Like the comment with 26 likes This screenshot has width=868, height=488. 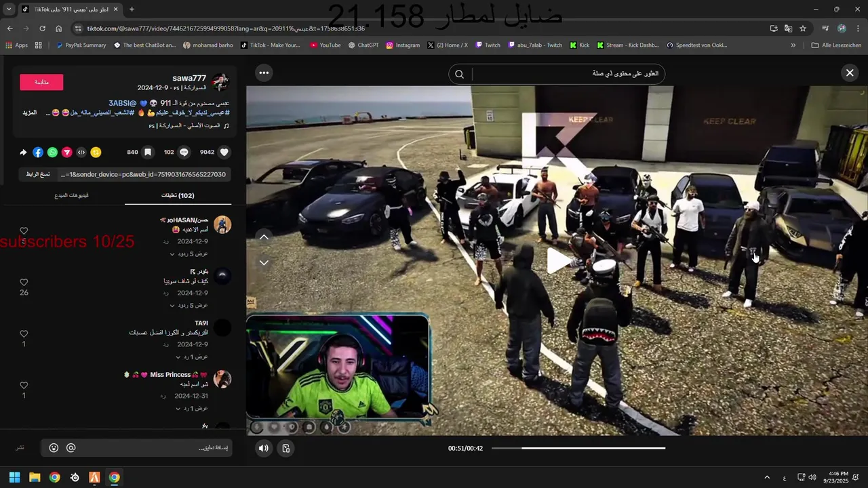(24, 282)
